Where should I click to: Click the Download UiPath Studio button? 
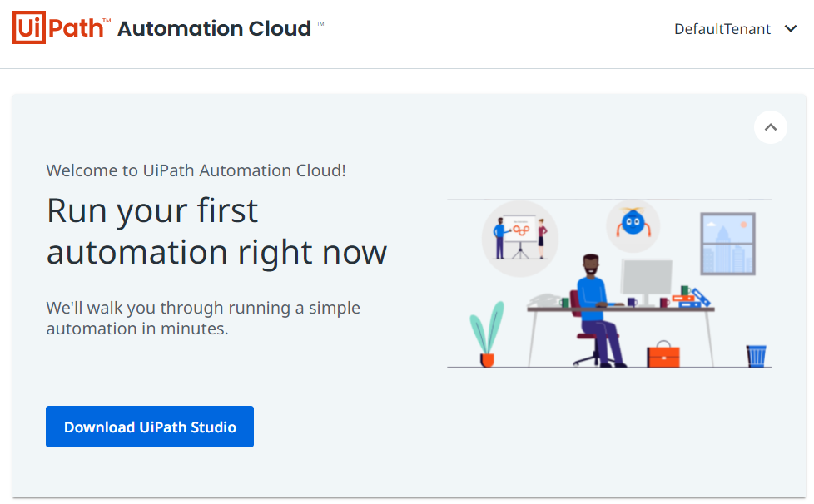[150, 427]
